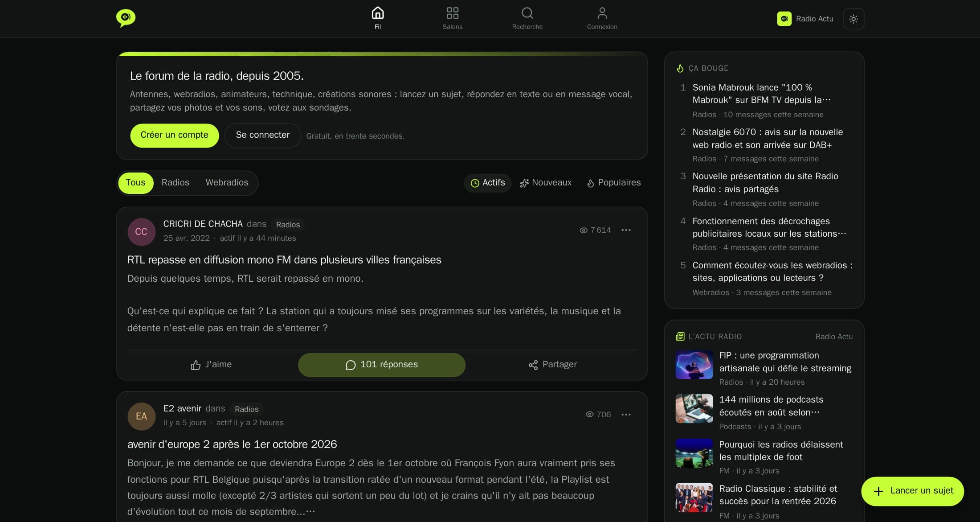Click the green speech-bubble site logo
The width and height of the screenshot is (980, 522).
[126, 18]
